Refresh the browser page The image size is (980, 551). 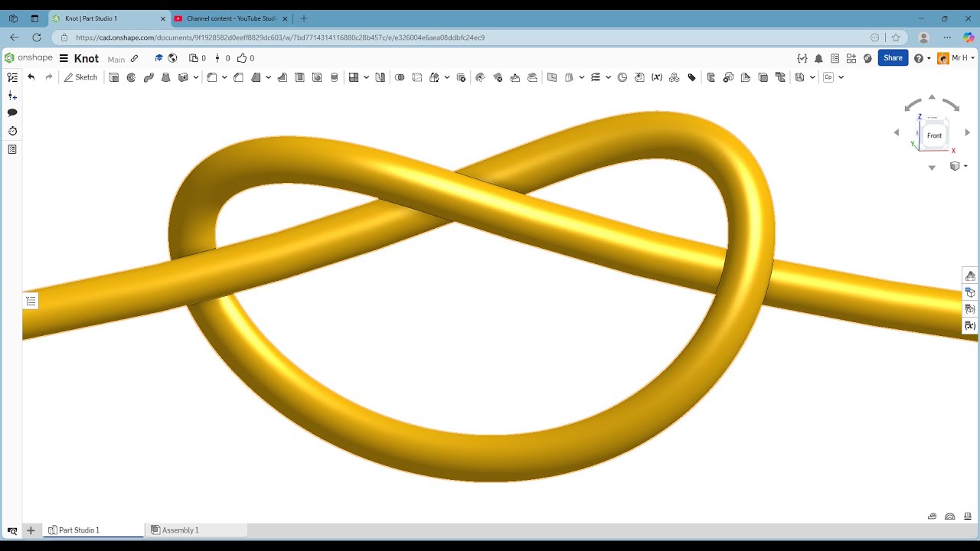(37, 37)
